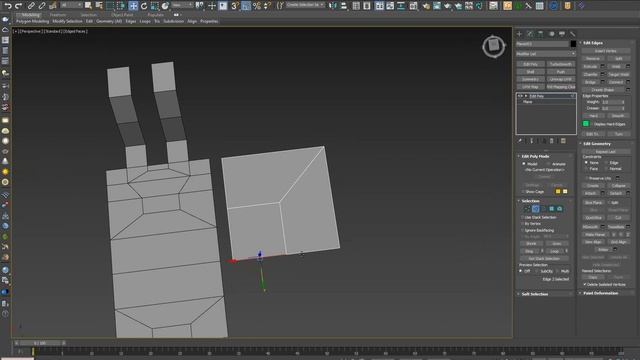Click the Redo arrow in main toolbar

[18, 6]
